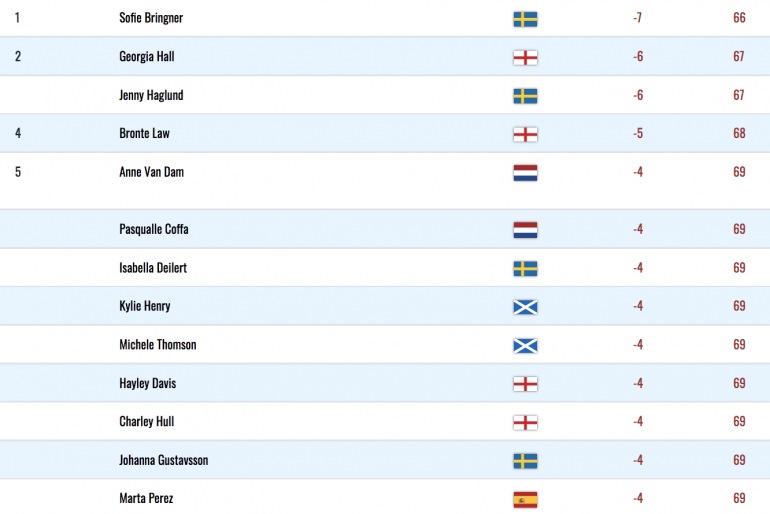Viewport: 770px width, 514px height.
Task: Click the Scotland flag beside Kylie Henry
Action: 525,307
